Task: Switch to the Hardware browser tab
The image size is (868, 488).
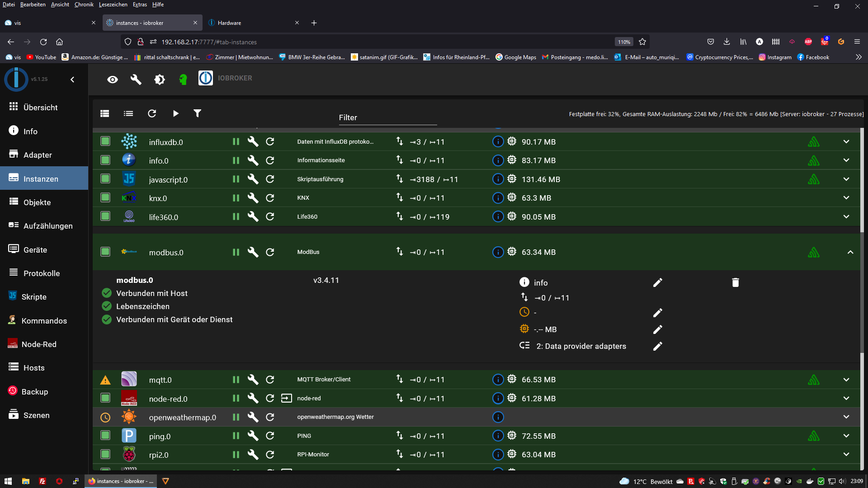Action: coord(229,23)
